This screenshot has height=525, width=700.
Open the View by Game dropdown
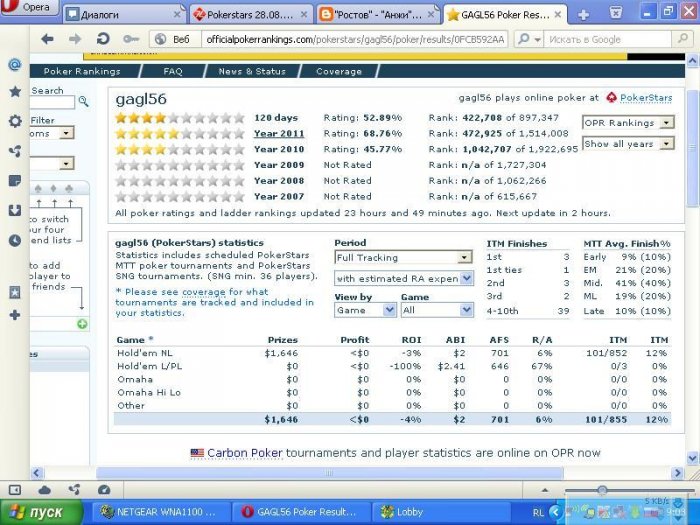(x=365, y=310)
